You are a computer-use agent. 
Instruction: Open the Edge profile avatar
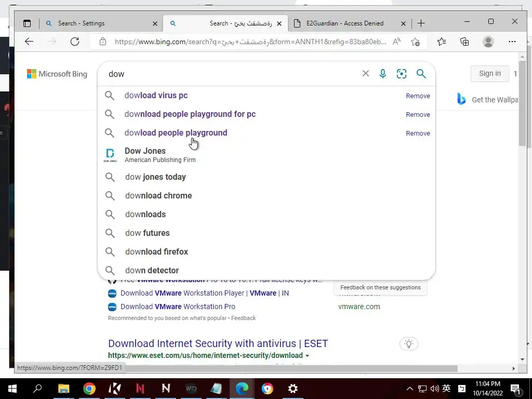[488, 42]
